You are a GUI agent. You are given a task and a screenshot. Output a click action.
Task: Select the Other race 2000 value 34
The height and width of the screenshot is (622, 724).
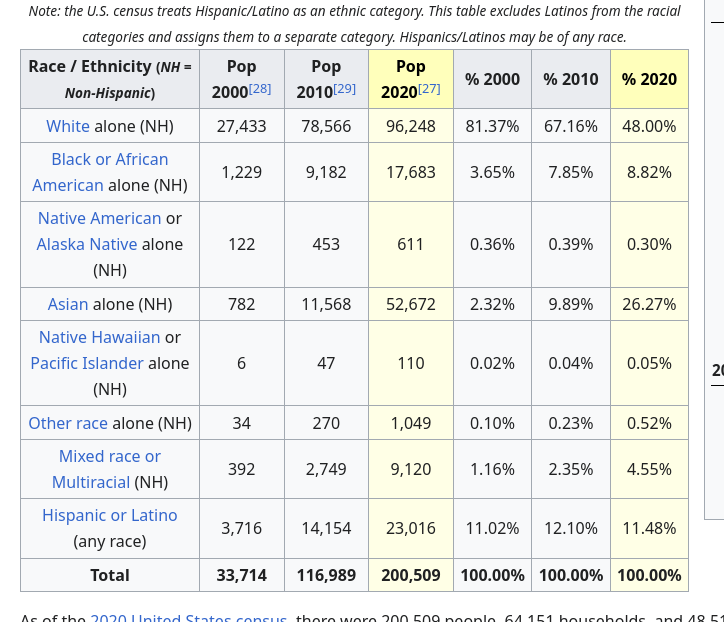click(x=241, y=423)
